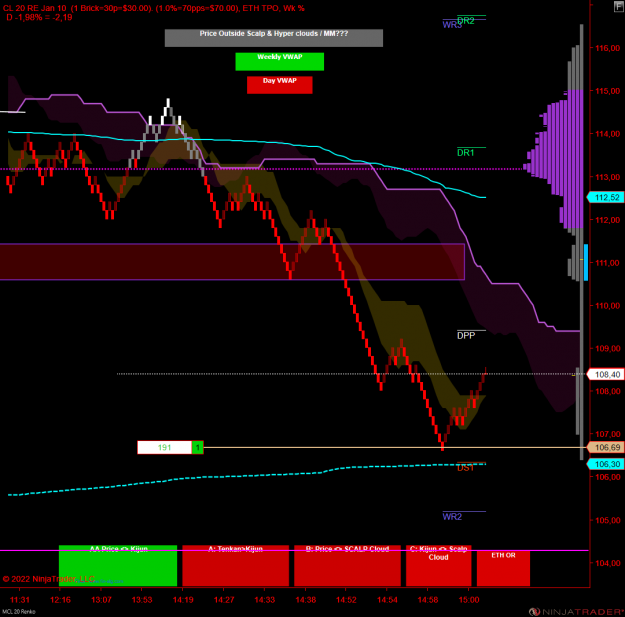Click the green quantity 1 box
625x617 pixels.
(197, 447)
